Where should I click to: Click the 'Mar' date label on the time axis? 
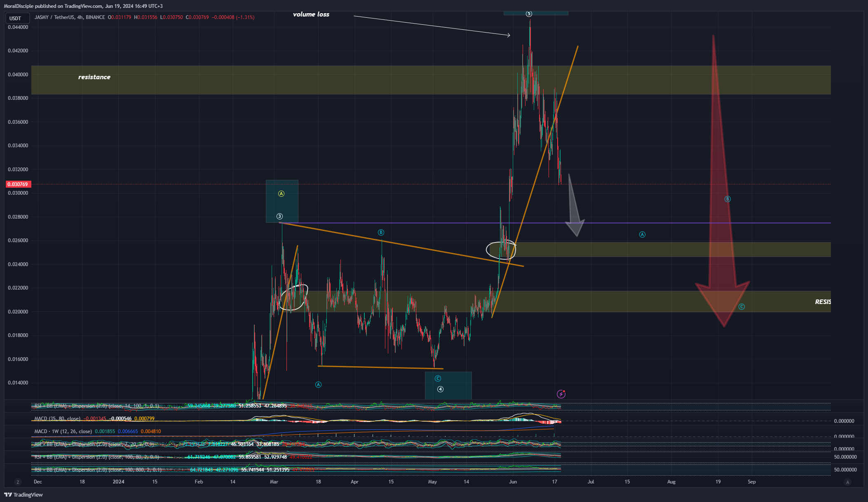click(x=274, y=482)
